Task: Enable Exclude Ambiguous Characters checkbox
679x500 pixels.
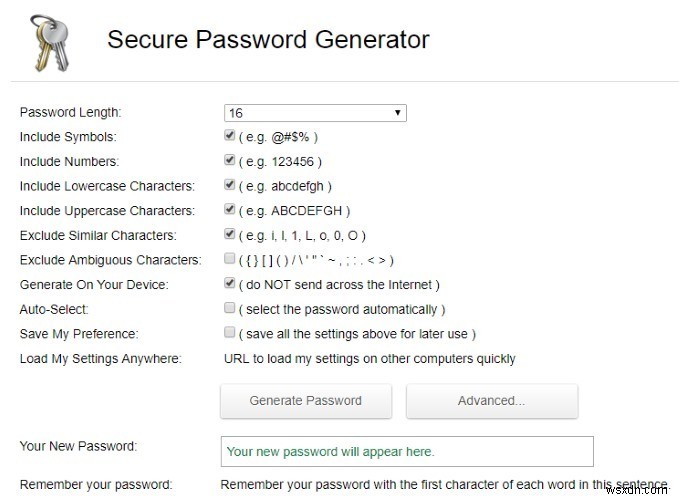Action: click(230, 259)
